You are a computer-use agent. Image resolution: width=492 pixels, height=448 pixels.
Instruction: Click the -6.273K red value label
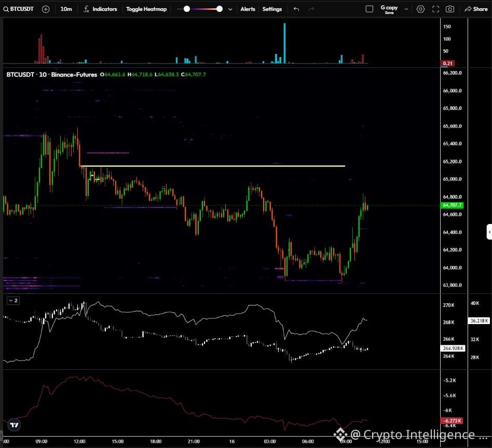click(x=452, y=421)
